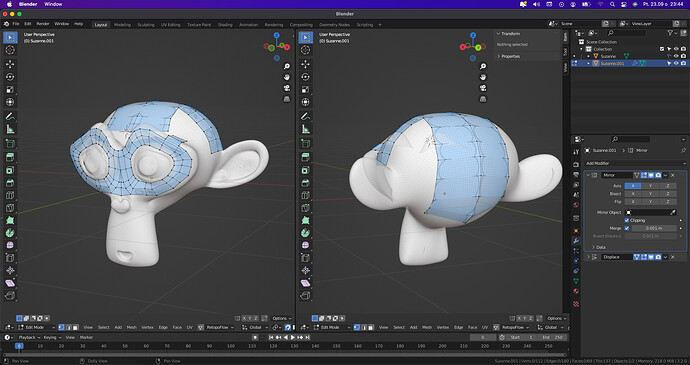
Task: Select the Measure tool in left viewport
Action: (10, 129)
